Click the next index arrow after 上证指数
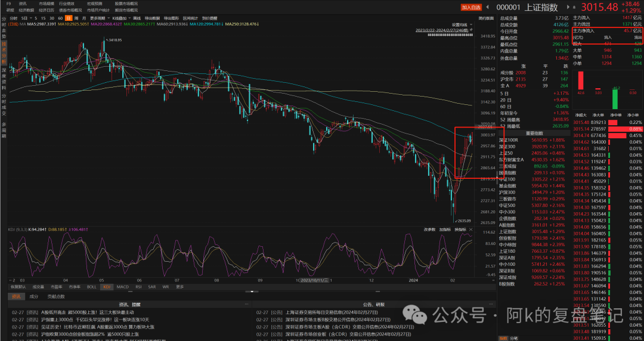Viewport: 644px width, 341px height. pyautogui.click(x=568, y=7)
